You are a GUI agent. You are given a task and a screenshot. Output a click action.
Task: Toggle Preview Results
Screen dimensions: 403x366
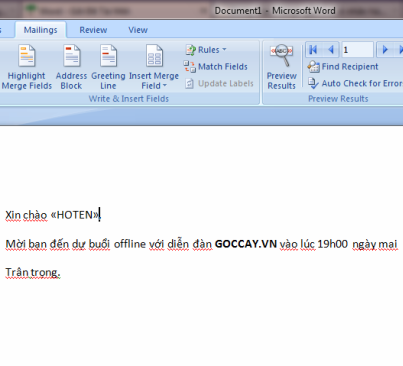pyautogui.click(x=282, y=67)
